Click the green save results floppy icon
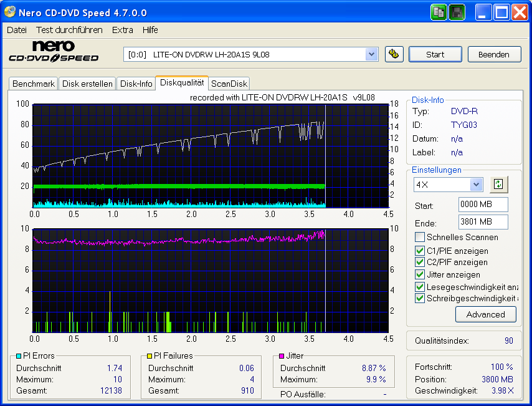The width and height of the screenshot is (532, 406). coord(457,12)
